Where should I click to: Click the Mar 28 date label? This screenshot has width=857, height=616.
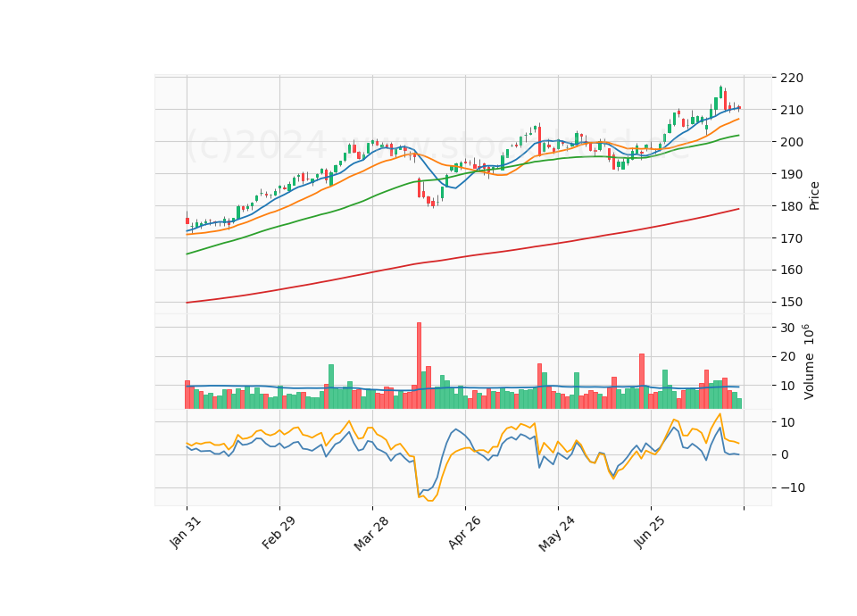tap(371, 533)
